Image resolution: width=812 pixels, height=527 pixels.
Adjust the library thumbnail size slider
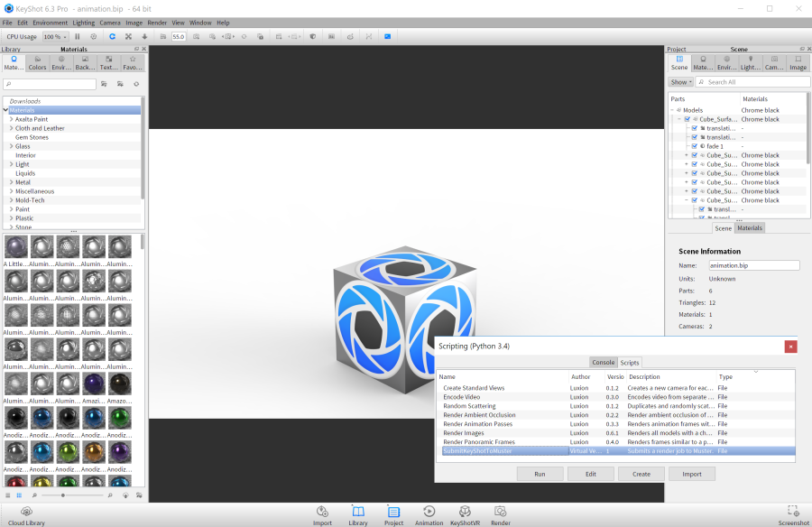pos(63,495)
